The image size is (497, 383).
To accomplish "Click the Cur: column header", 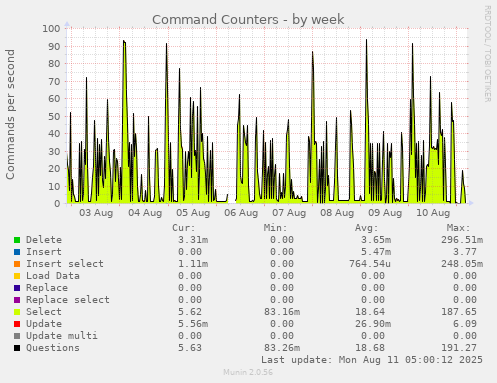I will click(x=184, y=228).
